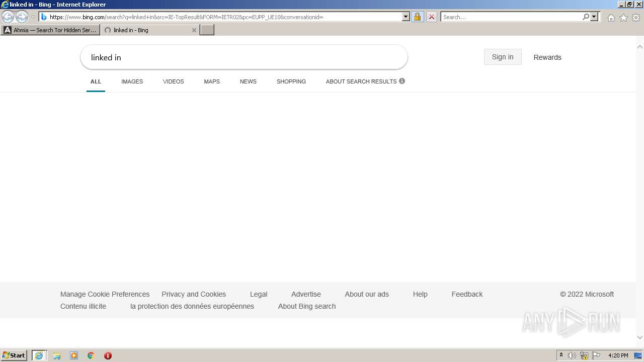Open Contenu illicite link
This screenshot has width=644, height=362.
click(83, 306)
